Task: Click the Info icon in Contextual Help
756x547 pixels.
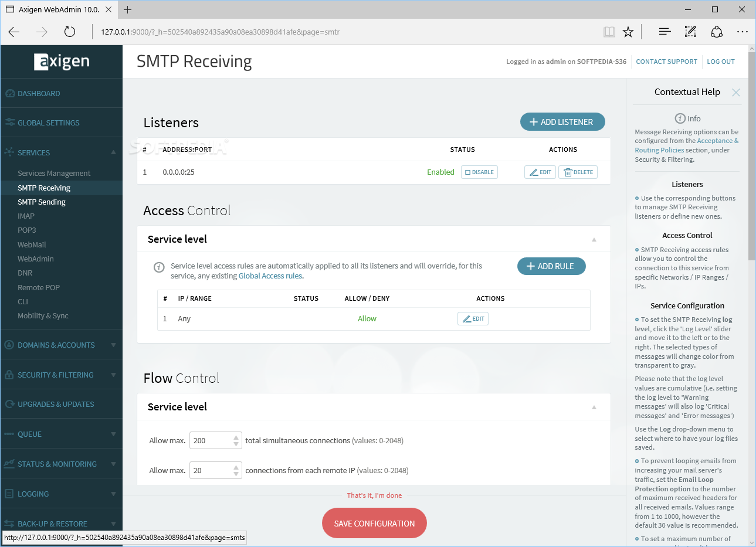Action: [x=680, y=118]
